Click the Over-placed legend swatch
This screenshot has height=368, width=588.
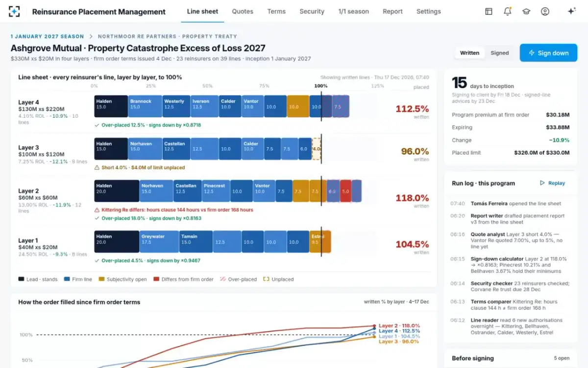click(223, 279)
